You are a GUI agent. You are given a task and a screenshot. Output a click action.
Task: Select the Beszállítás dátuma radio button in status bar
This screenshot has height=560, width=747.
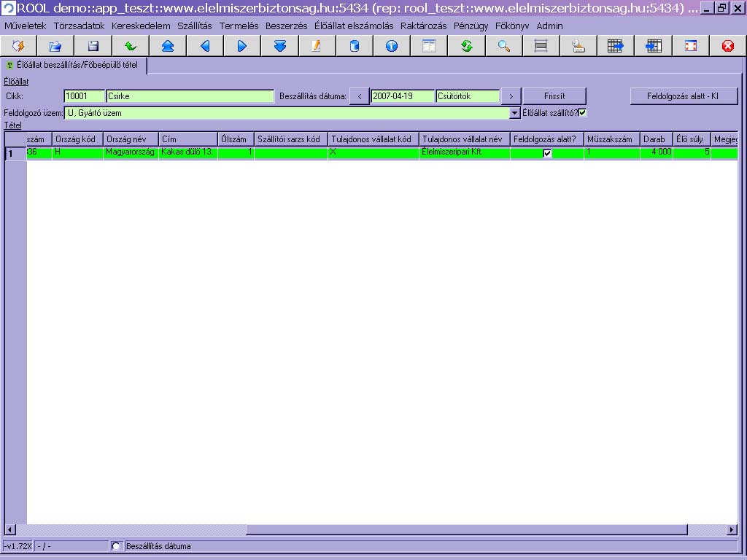point(115,546)
